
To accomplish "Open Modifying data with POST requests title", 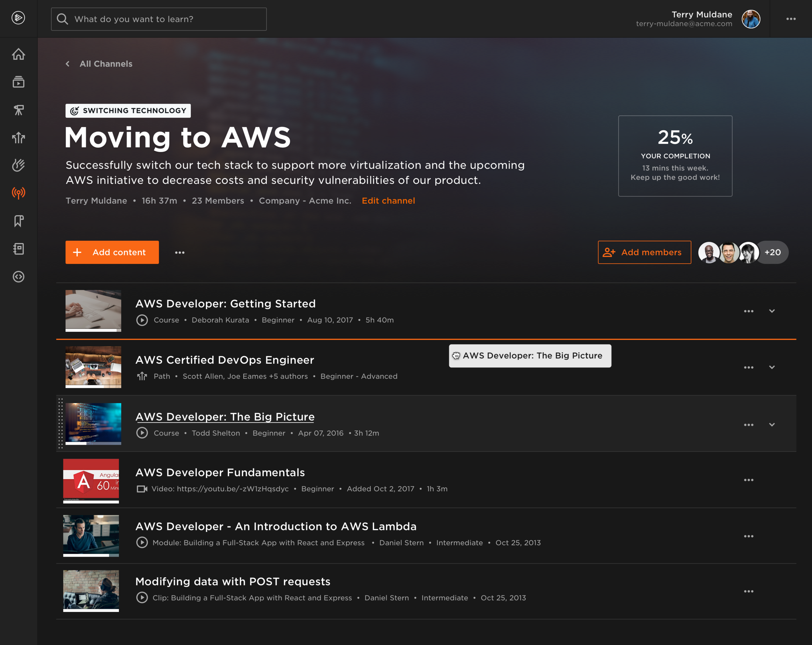I will pos(233,581).
